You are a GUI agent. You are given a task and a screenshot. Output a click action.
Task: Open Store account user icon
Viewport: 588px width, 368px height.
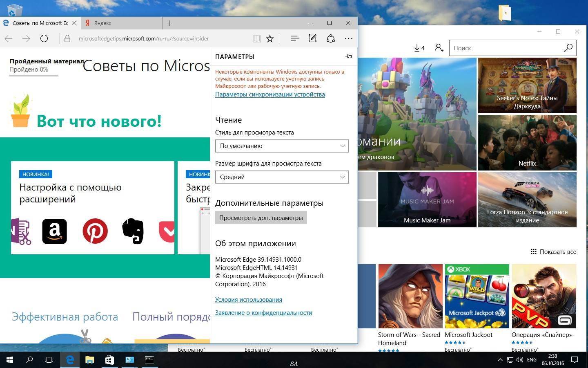tap(439, 48)
